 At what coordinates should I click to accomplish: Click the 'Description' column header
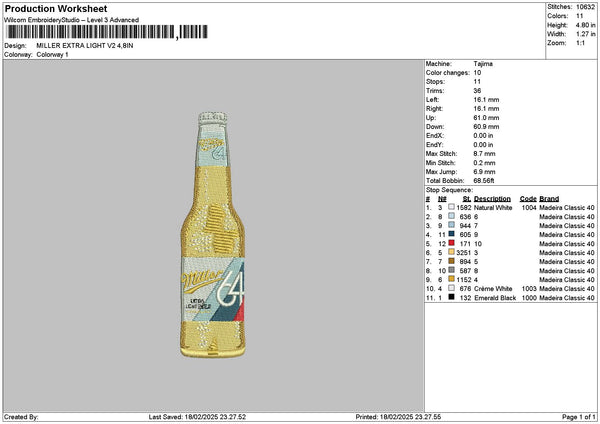point(492,199)
